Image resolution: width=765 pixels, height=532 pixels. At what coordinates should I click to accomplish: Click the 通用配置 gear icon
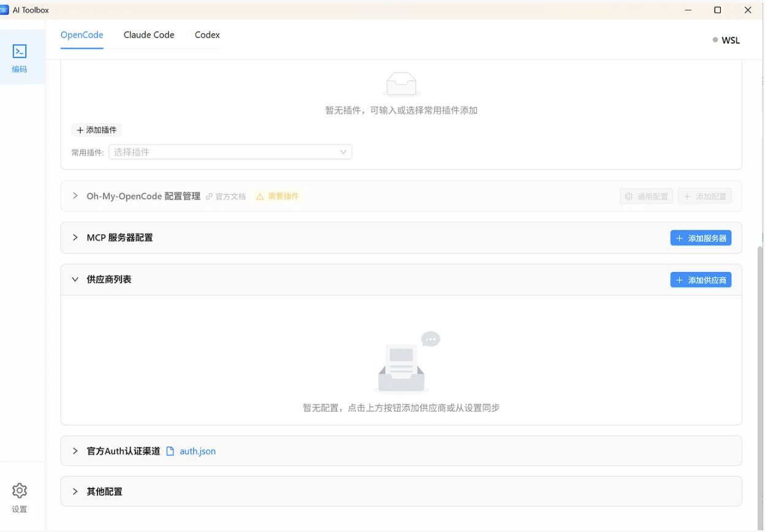click(x=628, y=196)
